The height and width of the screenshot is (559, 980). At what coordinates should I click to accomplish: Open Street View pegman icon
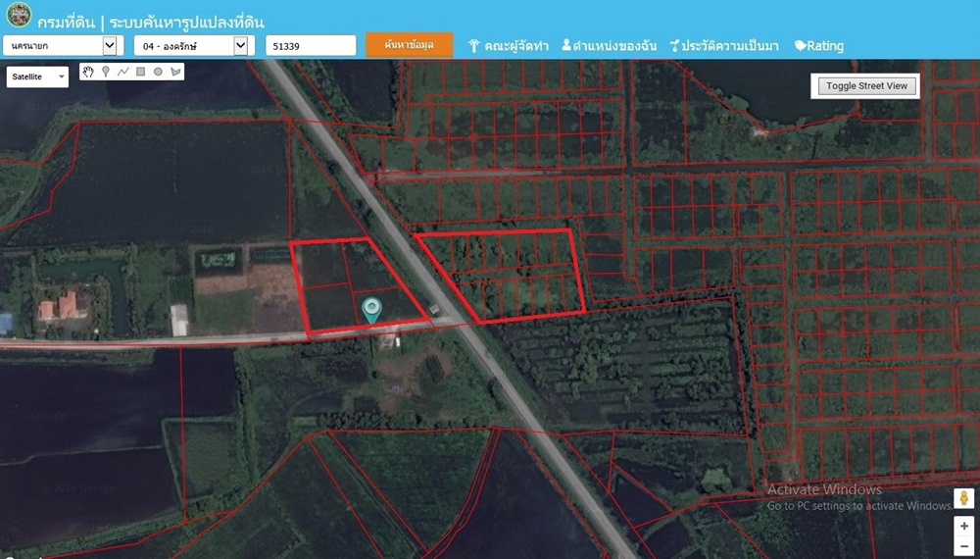(x=963, y=499)
